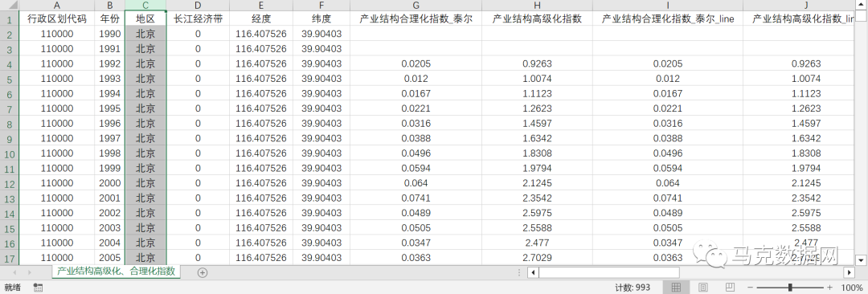Image resolution: width=868 pixels, height=294 pixels.
Task: Select year cell 1995
Action: coord(109,108)
